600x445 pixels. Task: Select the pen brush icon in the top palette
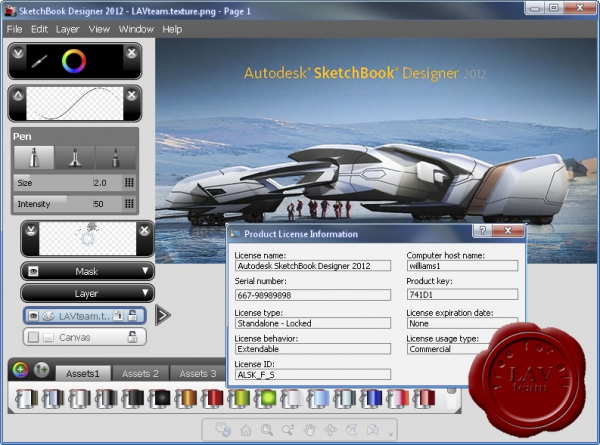tap(39, 61)
